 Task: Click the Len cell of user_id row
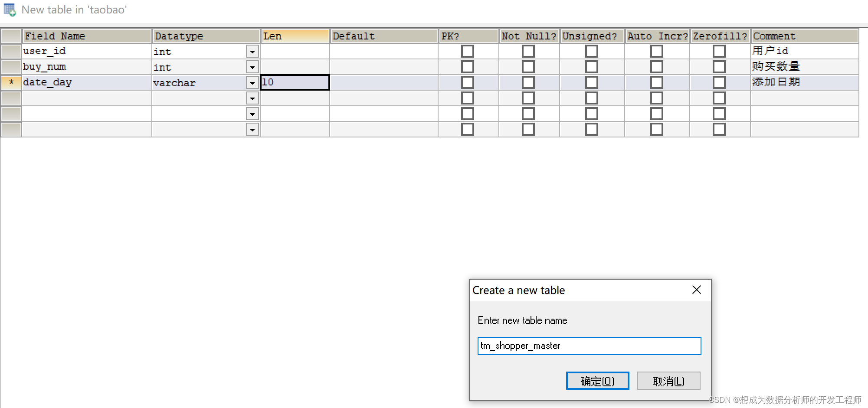point(295,51)
